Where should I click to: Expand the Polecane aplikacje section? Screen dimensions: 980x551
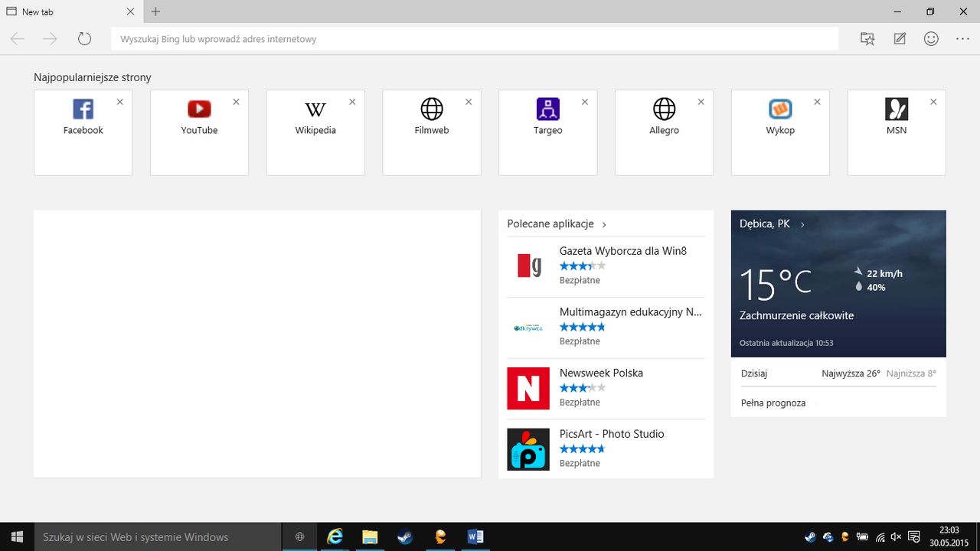(x=557, y=224)
